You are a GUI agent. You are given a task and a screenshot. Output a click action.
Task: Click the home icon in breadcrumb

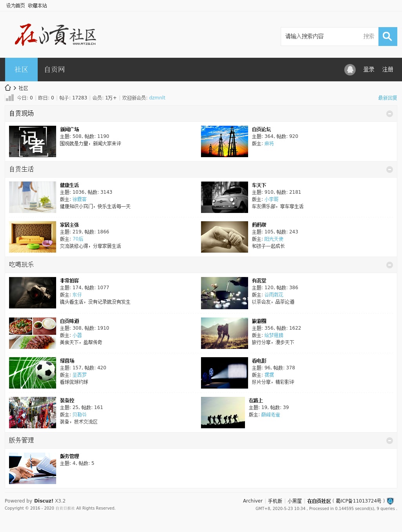coord(8,88)
